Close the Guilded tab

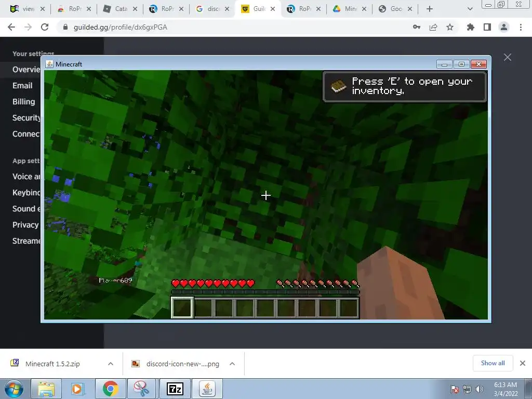pyautogui.click(x=273, y=9)
